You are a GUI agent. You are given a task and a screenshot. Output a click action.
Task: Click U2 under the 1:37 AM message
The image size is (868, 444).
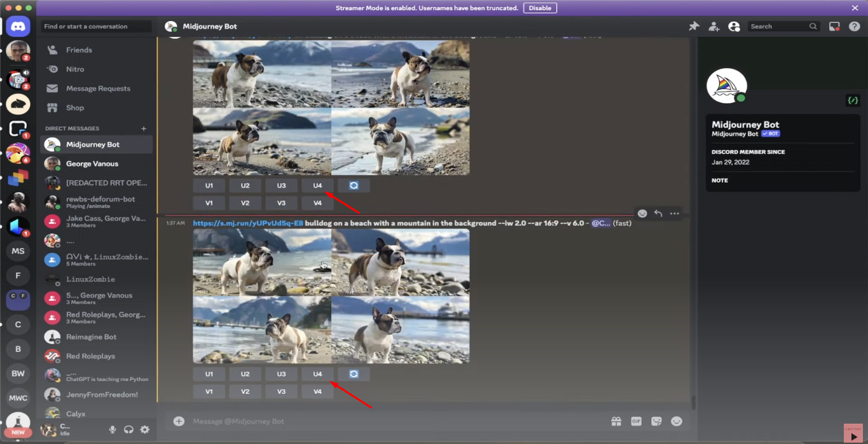tap(245, 374)
